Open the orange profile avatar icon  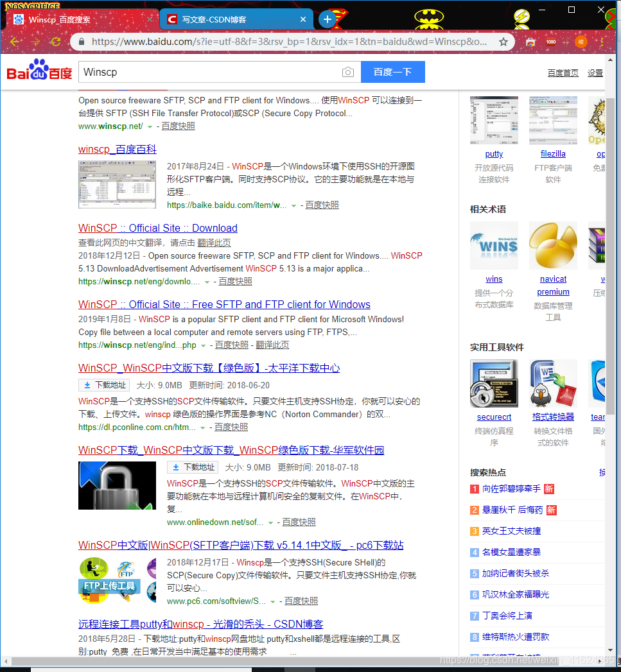(581, 42)
